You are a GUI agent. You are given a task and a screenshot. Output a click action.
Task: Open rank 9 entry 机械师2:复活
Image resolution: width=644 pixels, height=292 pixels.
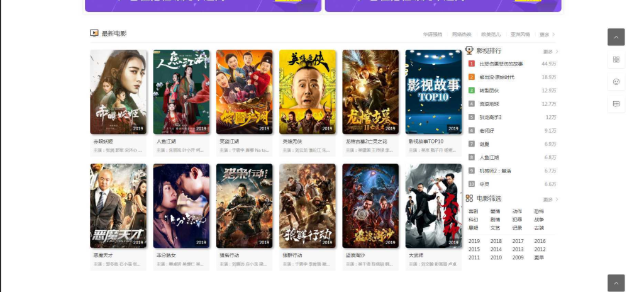point(495,171)
